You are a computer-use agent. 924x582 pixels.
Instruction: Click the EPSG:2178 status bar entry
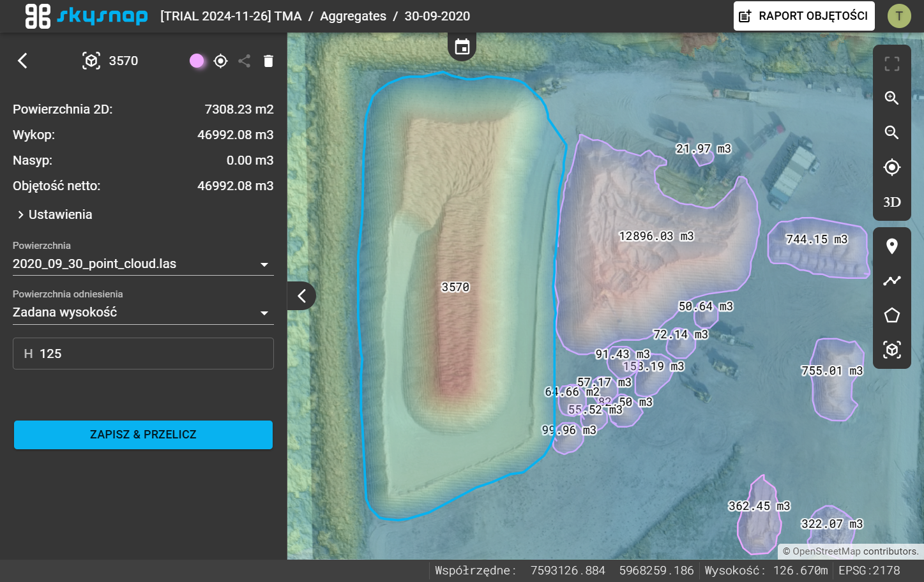pyautogui.click(x=869, y=571)
